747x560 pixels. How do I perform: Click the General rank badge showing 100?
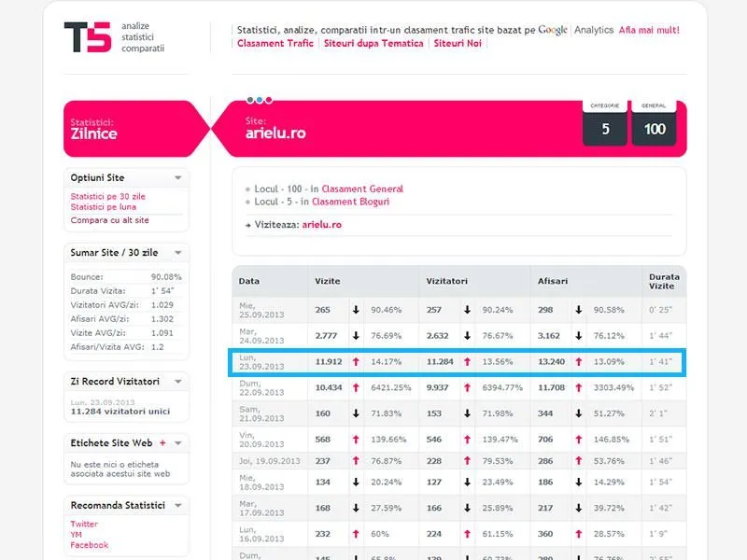click(655, 123)
